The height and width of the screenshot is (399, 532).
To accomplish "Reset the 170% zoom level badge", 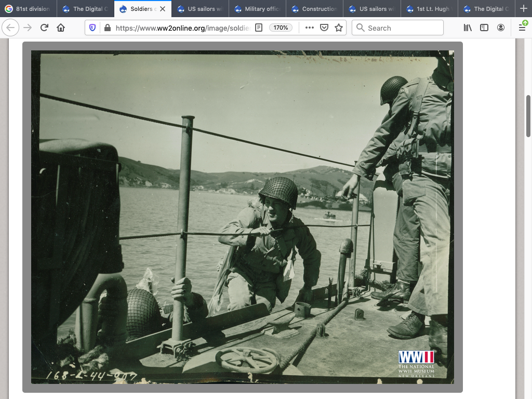I will pos(281,28).
